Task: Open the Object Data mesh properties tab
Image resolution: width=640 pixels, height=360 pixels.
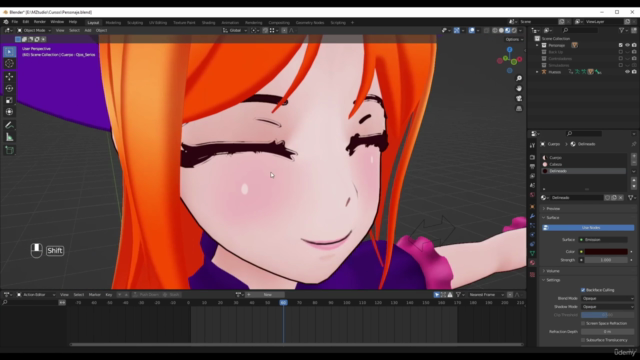Action: point(532,253)
